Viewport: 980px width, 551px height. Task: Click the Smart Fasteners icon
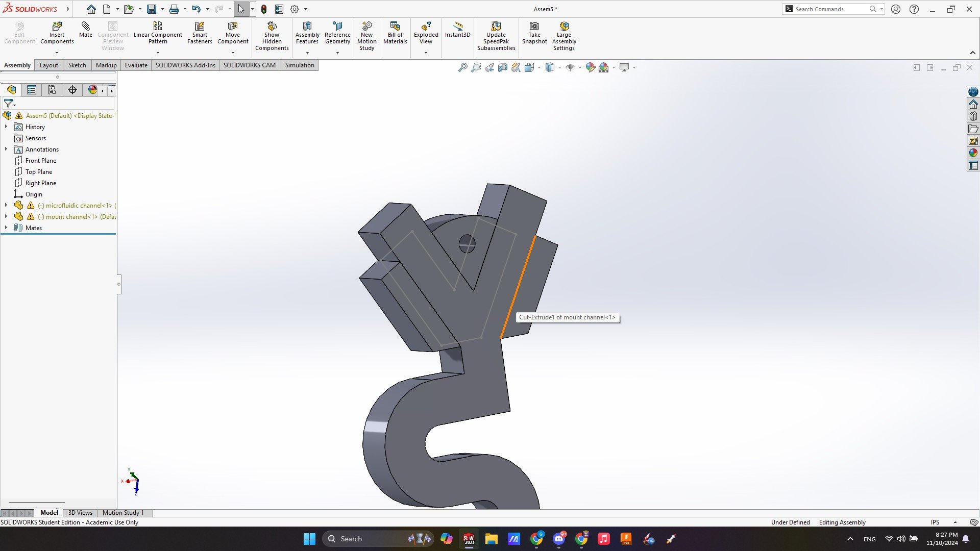click(x=200, y=27)
